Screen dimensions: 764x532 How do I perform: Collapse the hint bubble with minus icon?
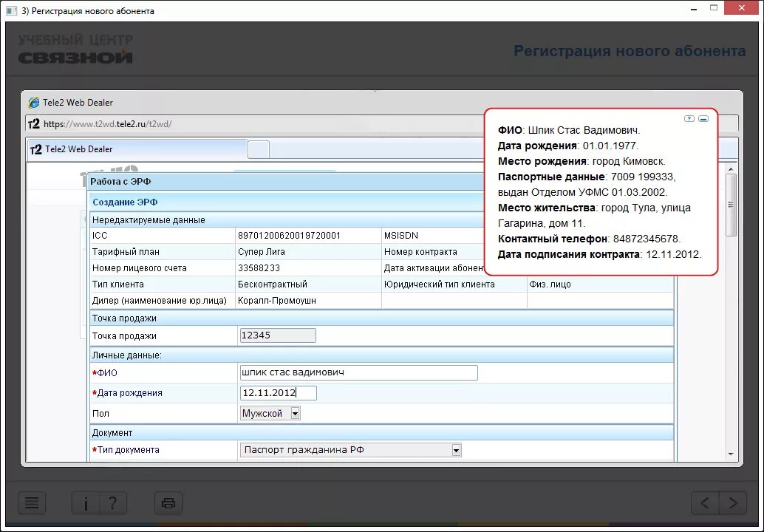click(x=703, y=118)
